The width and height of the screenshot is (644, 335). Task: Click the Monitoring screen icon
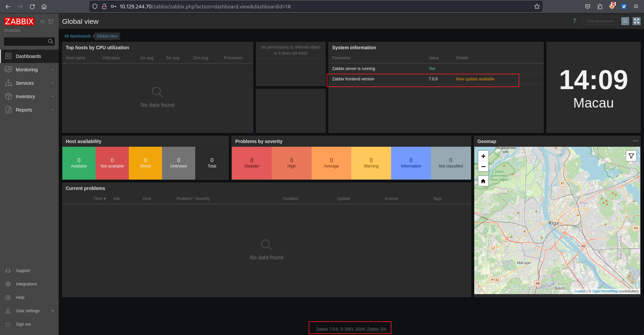coord(8,69)
